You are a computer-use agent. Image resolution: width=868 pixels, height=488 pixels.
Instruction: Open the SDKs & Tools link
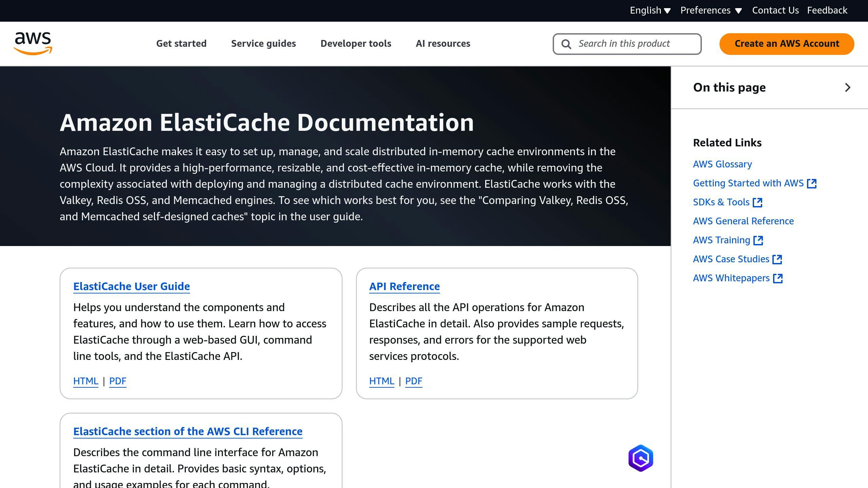point(721,202)
